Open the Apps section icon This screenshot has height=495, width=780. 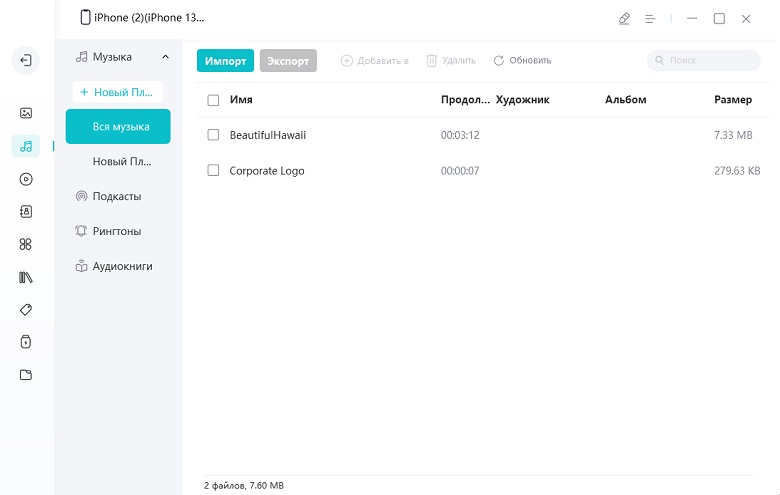click(x=26, y=244)
